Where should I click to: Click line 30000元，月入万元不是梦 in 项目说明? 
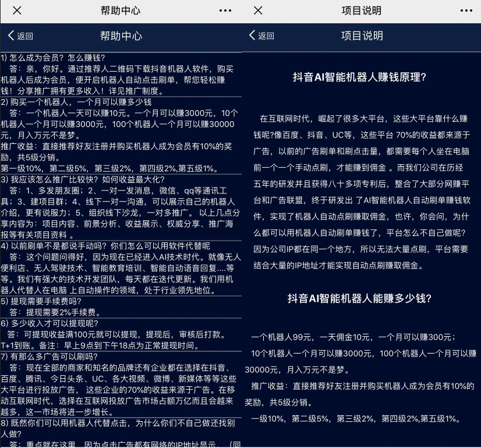pyautogui.click(x=297, y=370)
